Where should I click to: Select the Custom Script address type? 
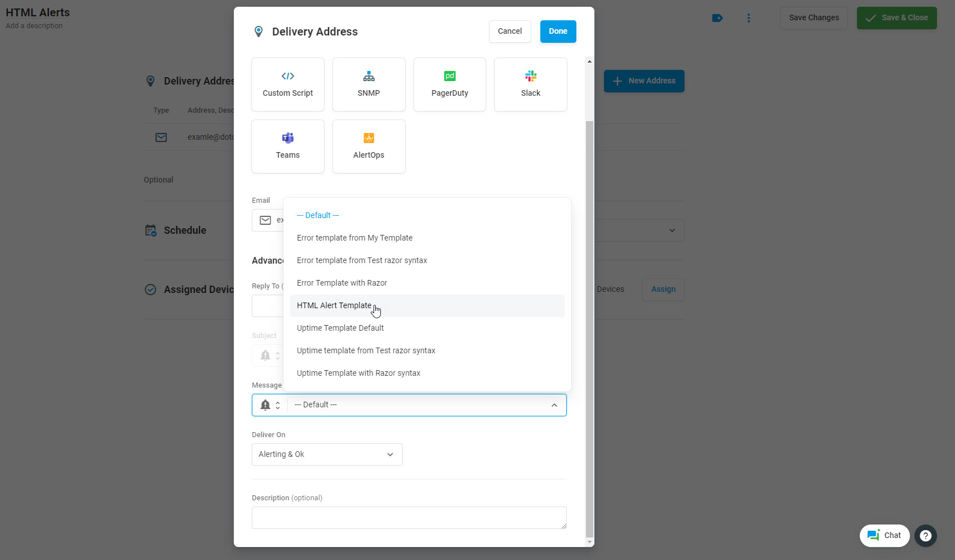coord(287,85)
